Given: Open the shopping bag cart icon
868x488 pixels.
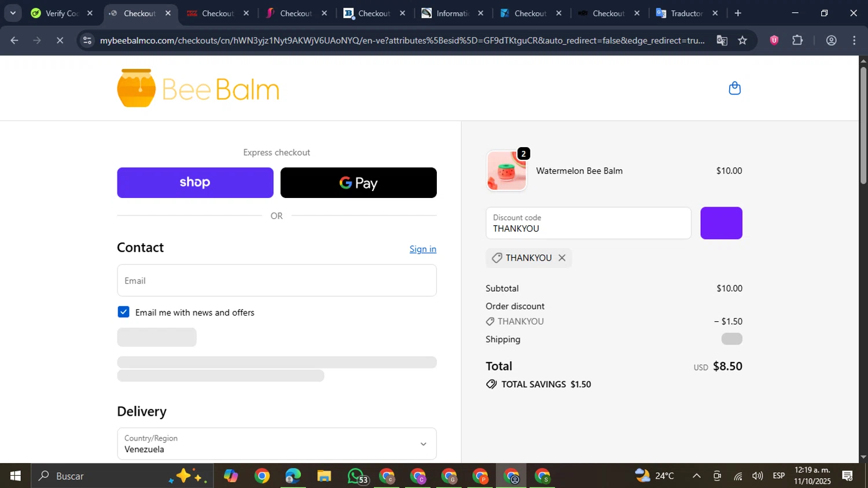Looking at the screenshot, I should [734, 88].
